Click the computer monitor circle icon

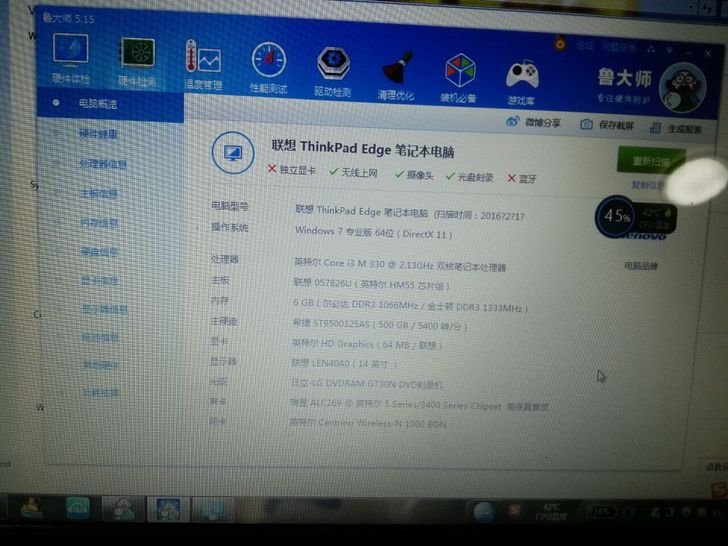(233, 153)
